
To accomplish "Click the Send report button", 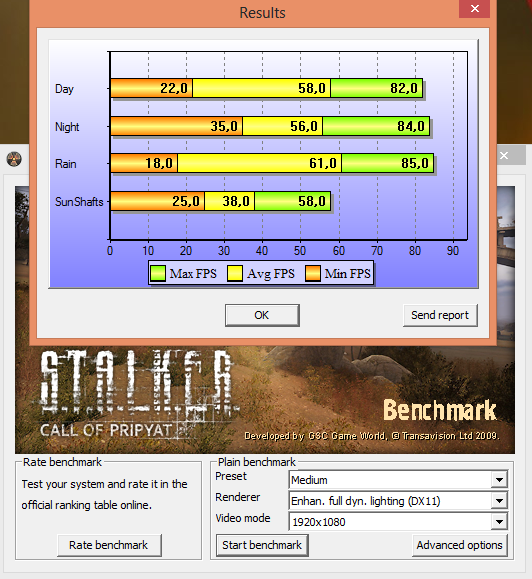I will pos(440,315).
